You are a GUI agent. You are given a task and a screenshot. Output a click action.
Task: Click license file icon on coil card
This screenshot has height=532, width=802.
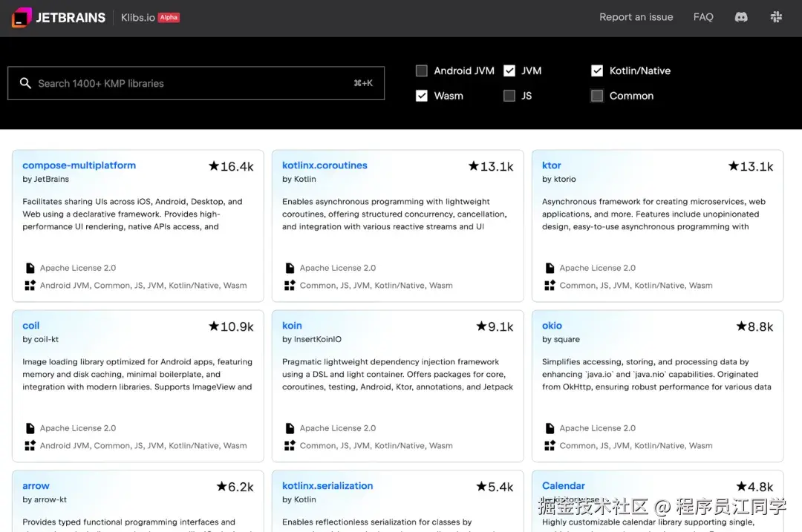click(x=30, y=427)
